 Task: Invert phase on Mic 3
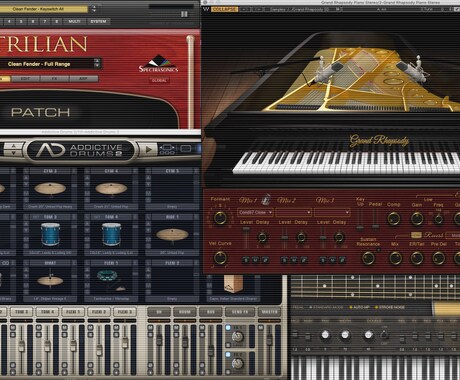[x=342, y=260]
